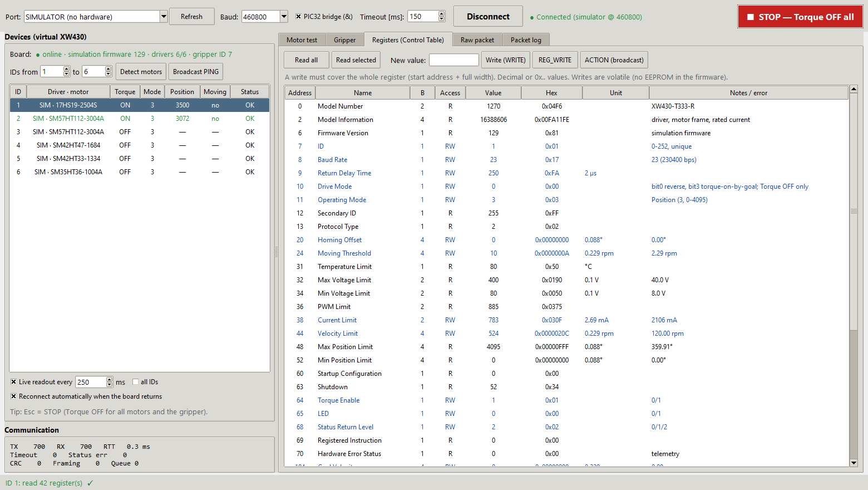Click the Timeout ms input field

423,17
